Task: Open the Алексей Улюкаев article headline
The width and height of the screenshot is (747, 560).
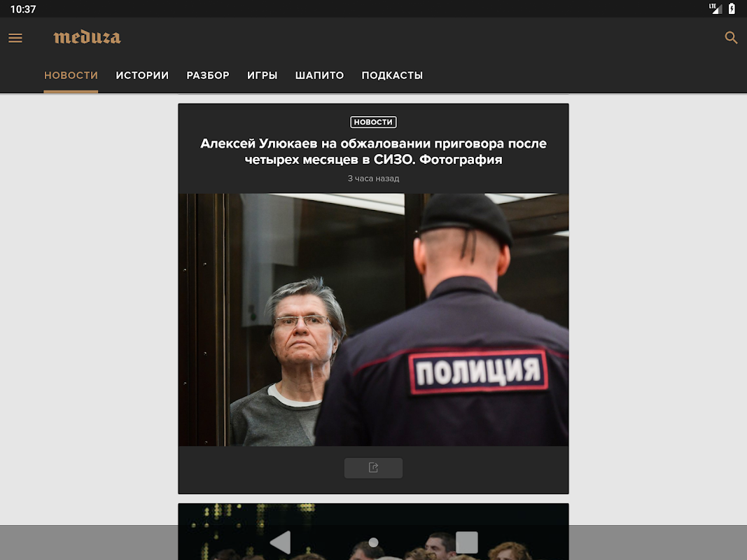Action: [374, 151]
